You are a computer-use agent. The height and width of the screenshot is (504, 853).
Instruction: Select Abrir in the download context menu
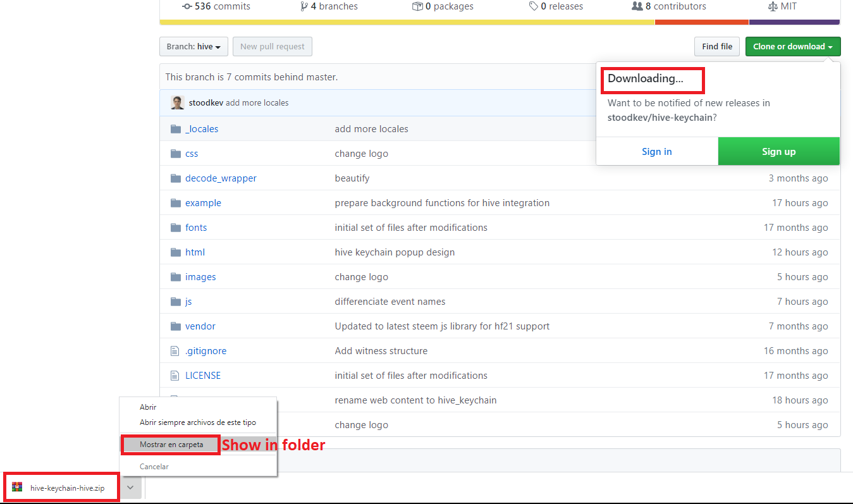click(198, 407)
